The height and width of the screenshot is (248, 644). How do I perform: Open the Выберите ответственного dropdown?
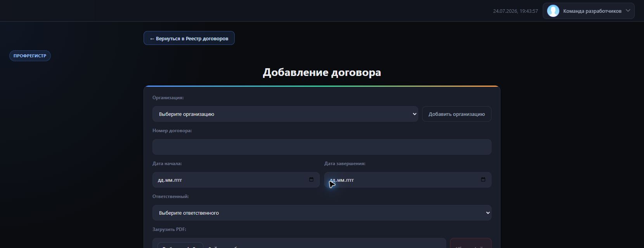(322, 213)
